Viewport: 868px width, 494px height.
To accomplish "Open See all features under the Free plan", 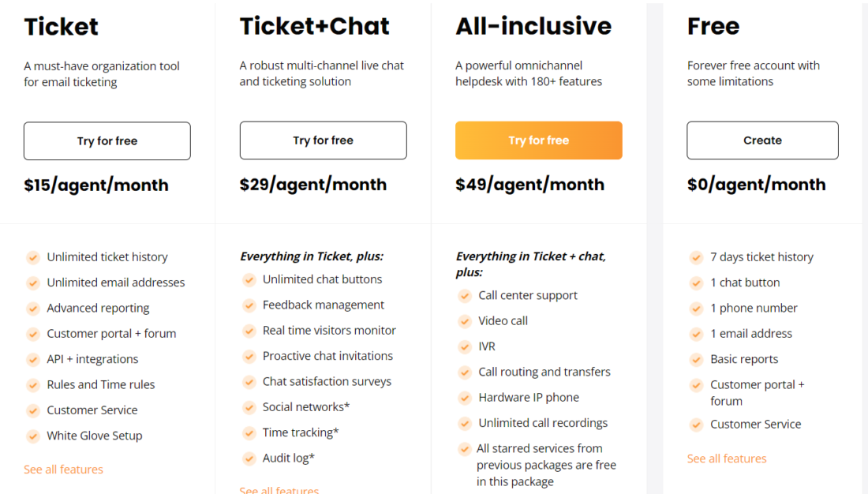I will [726, 458].
